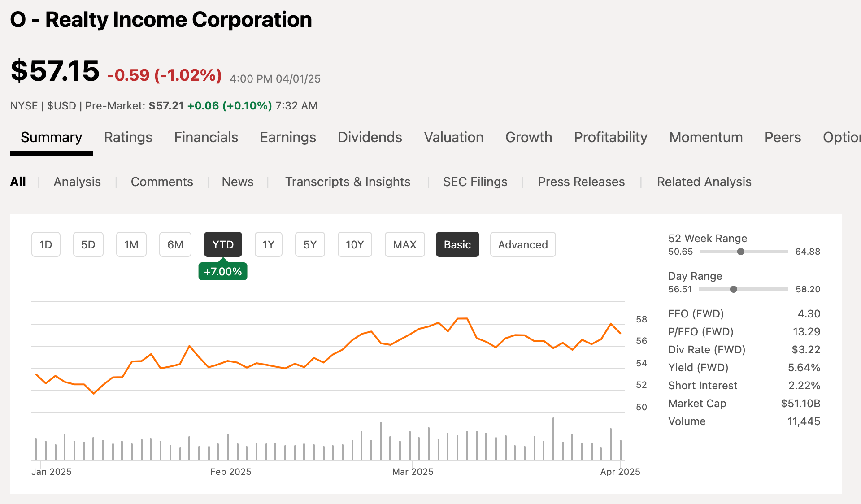The image size is (861, 504).
Task: Switch chart to 5Y range
Action: (309, 244)
